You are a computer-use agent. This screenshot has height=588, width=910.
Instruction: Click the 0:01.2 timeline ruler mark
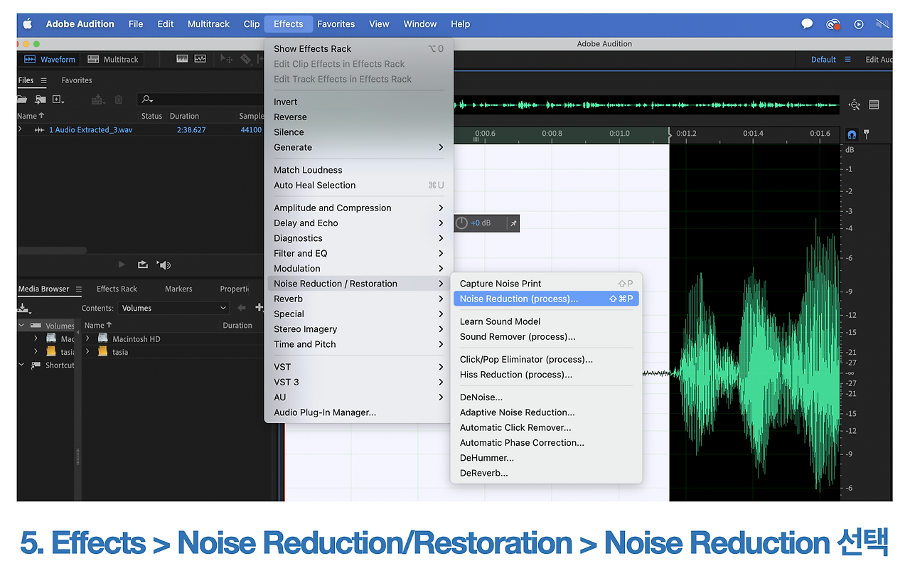click(686, 133)
